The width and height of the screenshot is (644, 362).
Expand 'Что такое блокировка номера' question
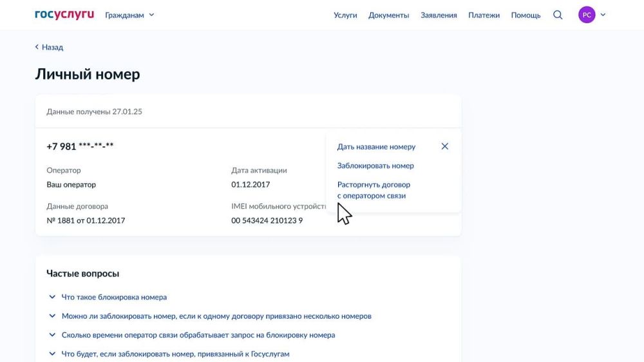click(114, 297)
